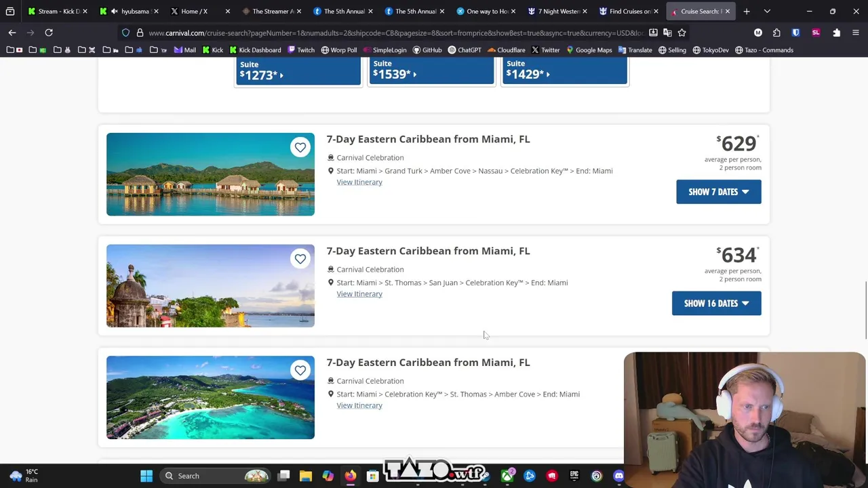868x488 pixels.
Task: Switch to the hyubsama tab
Action: [x=128, y=11]
